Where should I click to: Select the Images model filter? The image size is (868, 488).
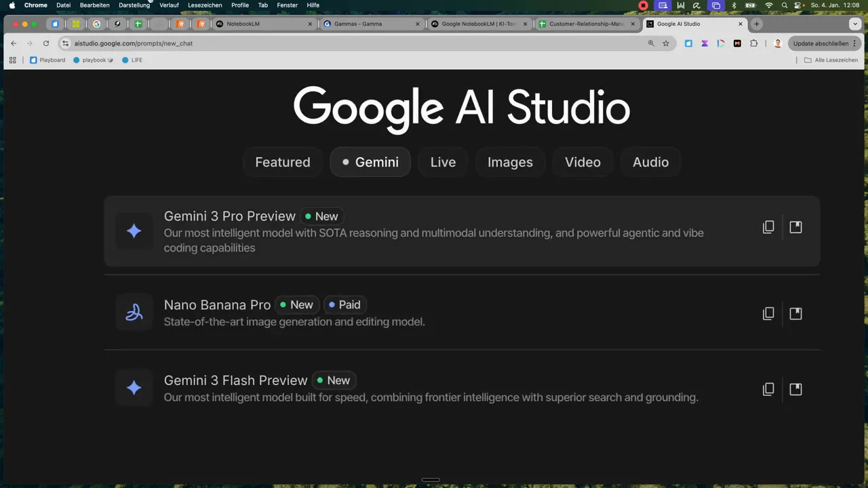(510, 162)
